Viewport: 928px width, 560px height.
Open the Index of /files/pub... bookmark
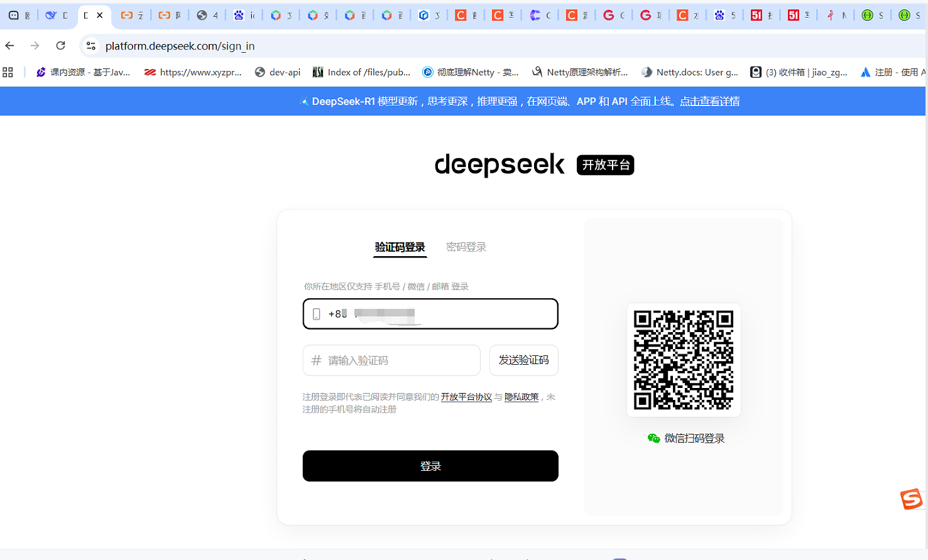[361, 72]
